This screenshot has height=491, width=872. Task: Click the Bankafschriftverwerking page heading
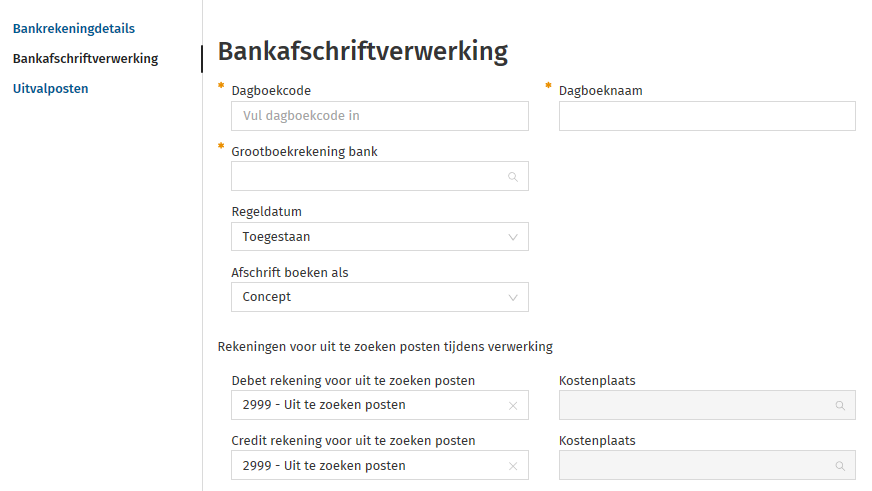(362, 52)
